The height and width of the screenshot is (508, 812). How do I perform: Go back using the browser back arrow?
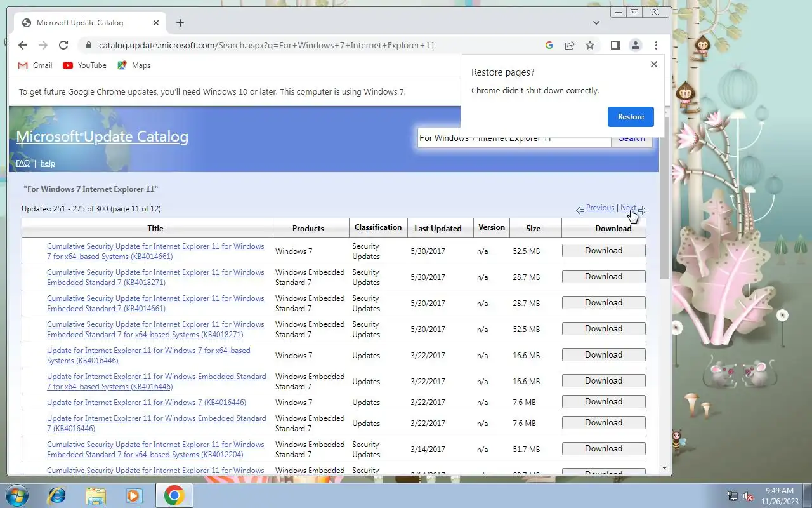point(23,45)
